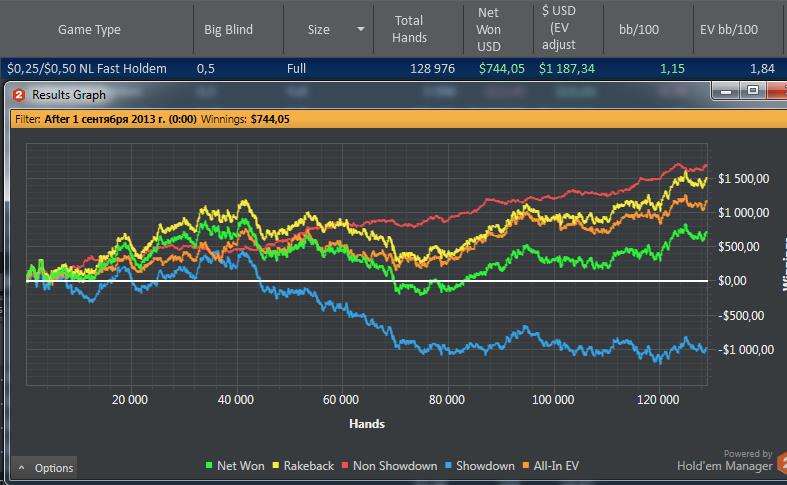Toggle the Non Showdown red legend swatch

[345, 466]
